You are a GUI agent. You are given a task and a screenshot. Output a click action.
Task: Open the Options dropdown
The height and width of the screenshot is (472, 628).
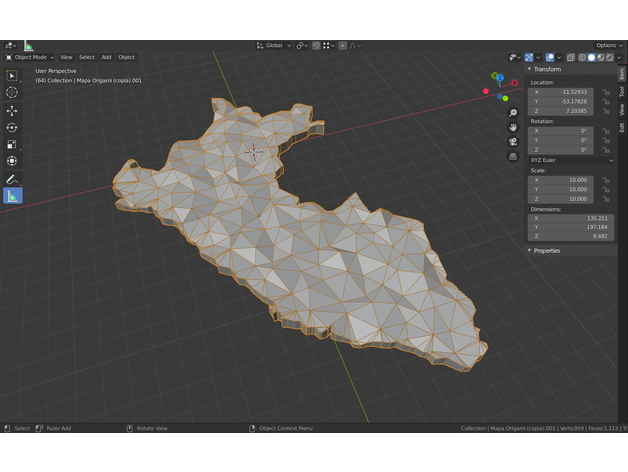click(609, 45)
